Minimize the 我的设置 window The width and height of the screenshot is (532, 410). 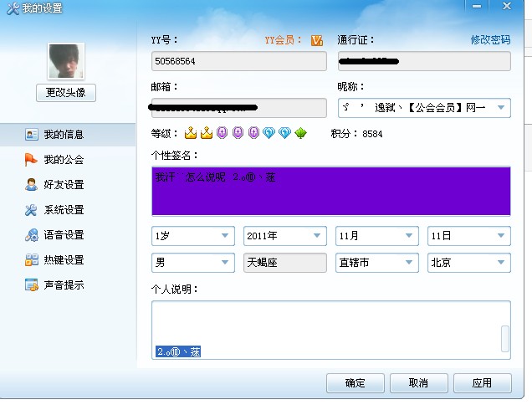pos(477,6)
